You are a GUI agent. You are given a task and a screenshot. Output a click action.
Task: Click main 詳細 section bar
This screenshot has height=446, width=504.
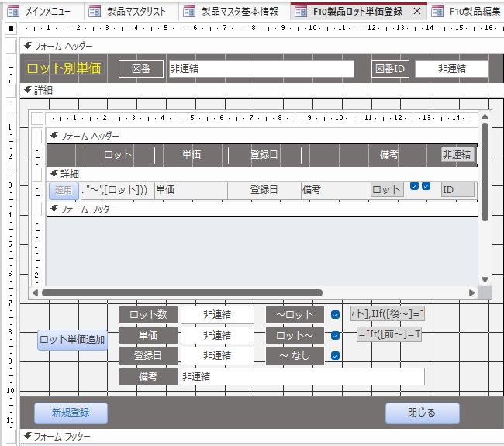[262, 90]
